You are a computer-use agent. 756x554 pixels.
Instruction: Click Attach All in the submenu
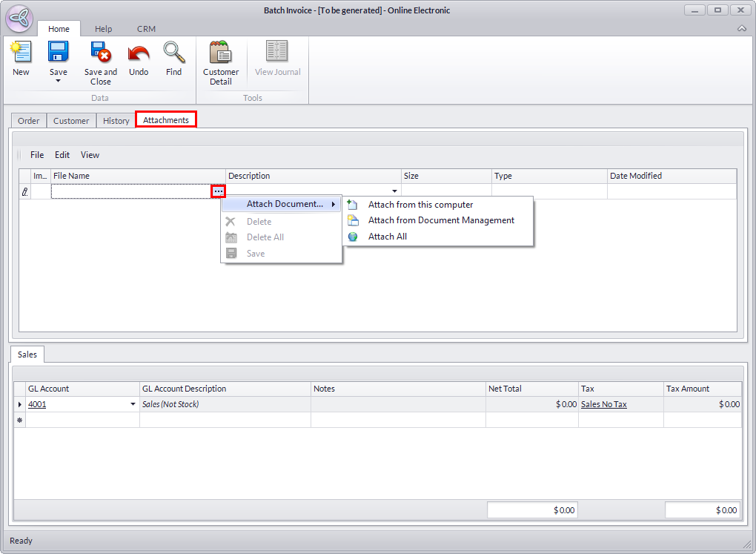click(388, 237)
